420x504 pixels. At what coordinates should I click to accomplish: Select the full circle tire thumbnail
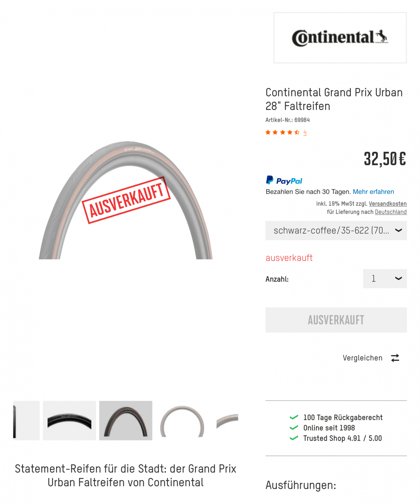(x=182, y=421)
